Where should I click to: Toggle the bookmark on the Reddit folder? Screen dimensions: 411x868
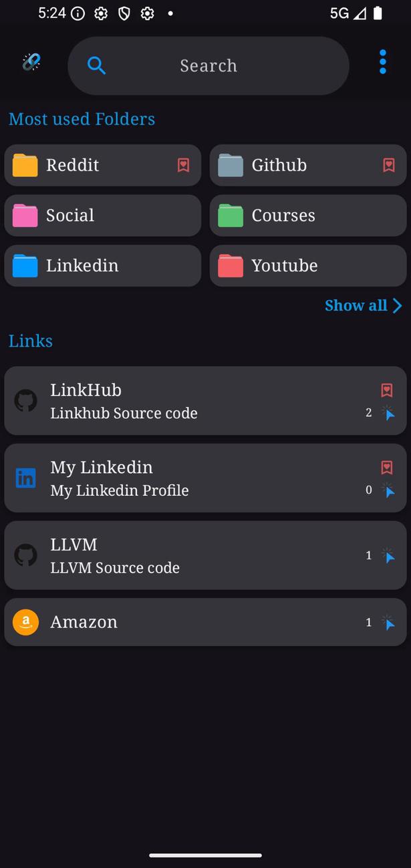pyautogui.click(x=183, y=165)
